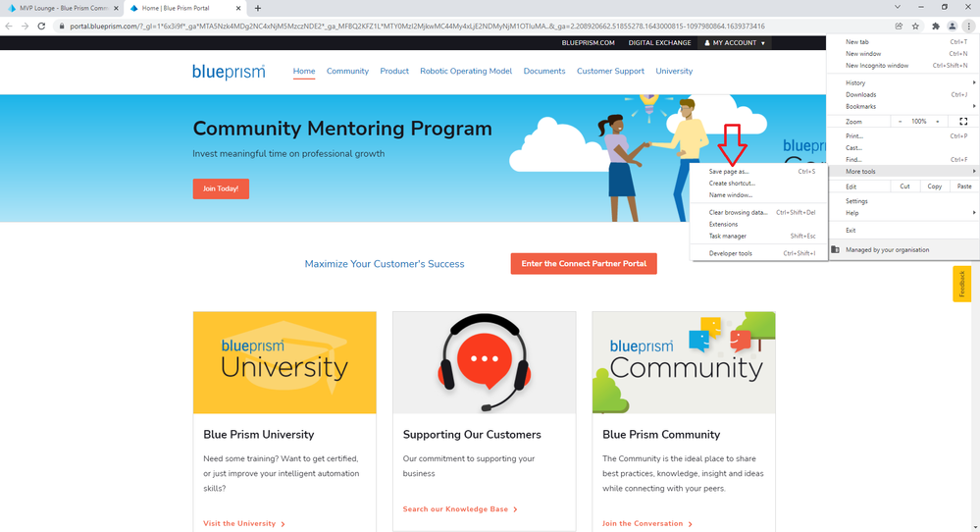The image size is (980, 532).
Task: Open the MY ACCOUNT dropdown
Action: click(x=735, y=43)
